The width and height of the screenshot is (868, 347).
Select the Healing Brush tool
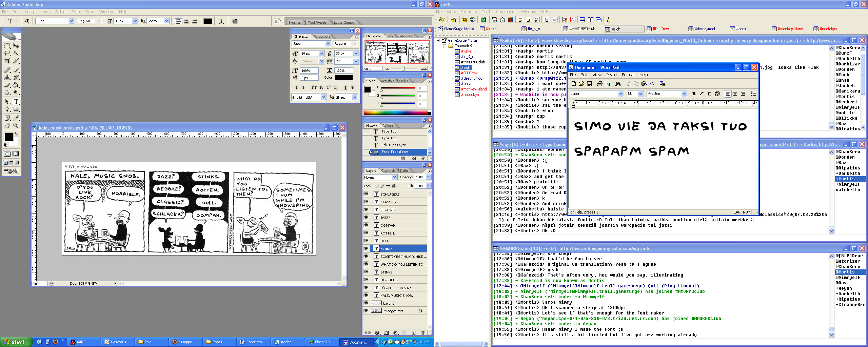click(7, 70)
